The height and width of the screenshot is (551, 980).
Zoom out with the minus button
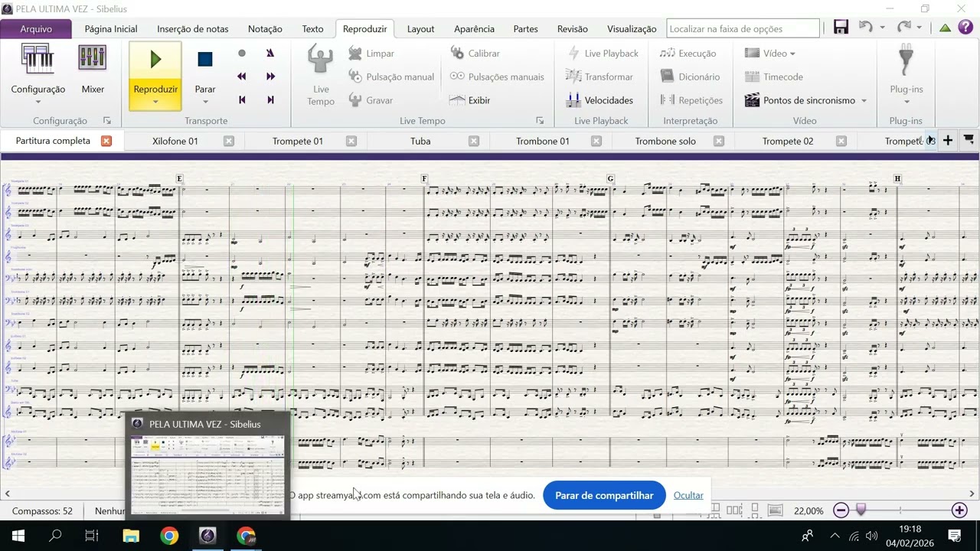point(841,510)
